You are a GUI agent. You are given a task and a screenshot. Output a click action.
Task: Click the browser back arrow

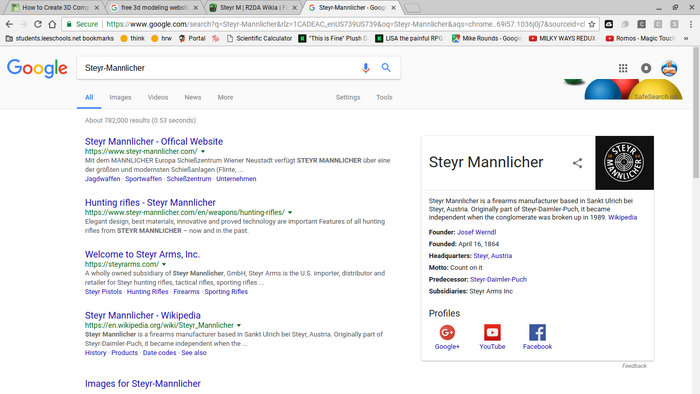click(9, 24)
